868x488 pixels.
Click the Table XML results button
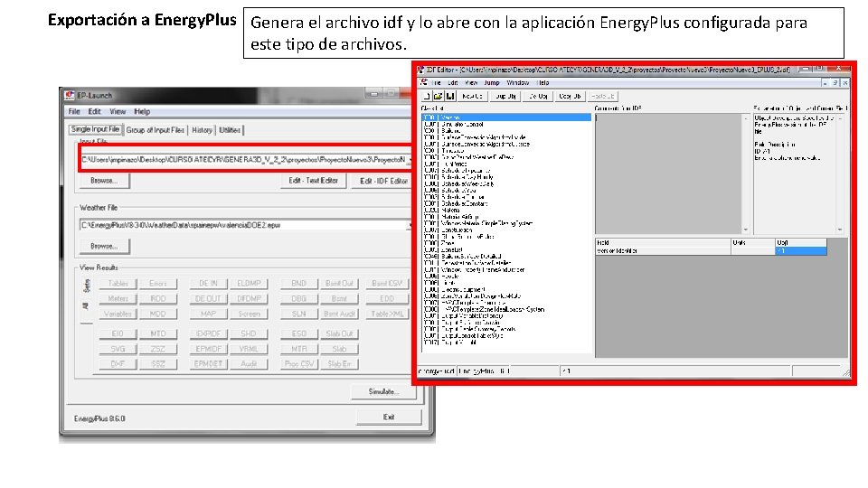pos(387,314)
